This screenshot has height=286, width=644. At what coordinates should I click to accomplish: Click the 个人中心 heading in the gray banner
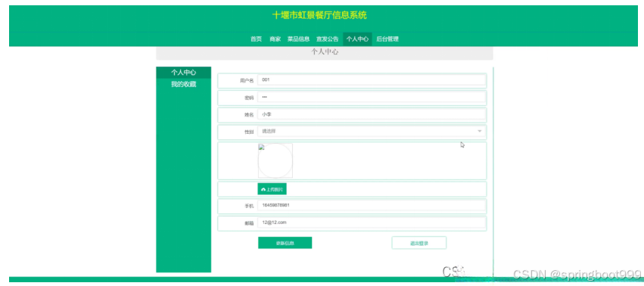[325, 52]
